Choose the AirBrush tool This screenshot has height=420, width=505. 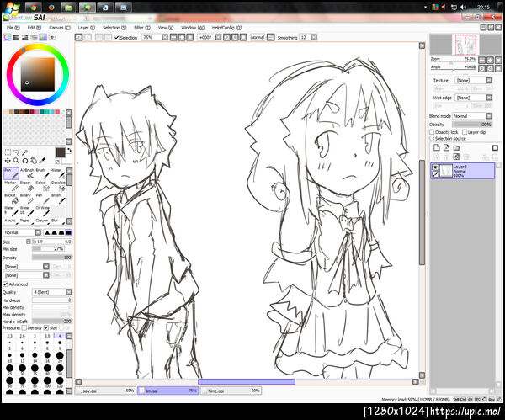27,173
